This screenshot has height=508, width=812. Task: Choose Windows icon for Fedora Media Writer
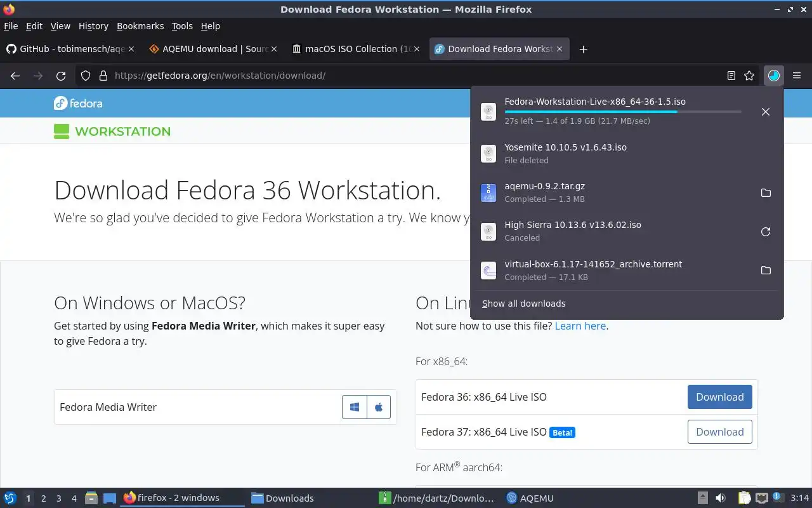[355, 407]
